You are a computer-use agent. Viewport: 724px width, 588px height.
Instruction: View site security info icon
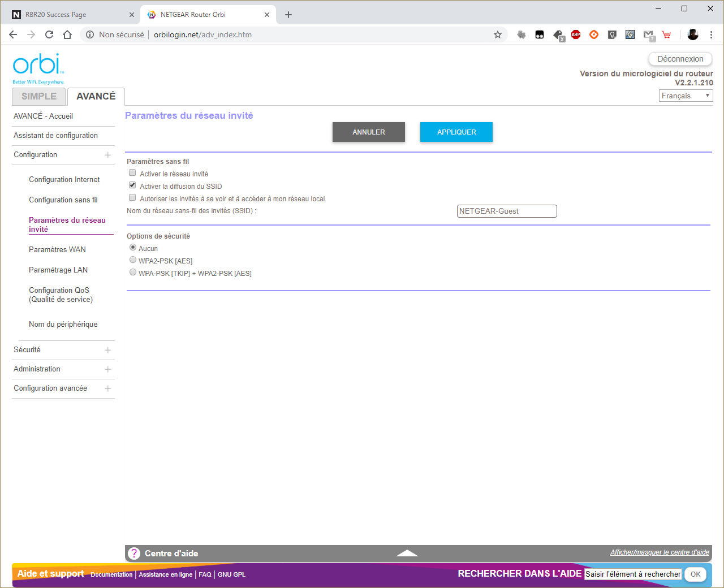90,34
